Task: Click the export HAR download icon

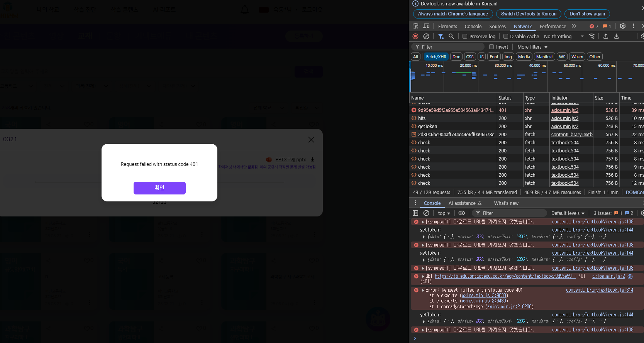Action: coord(617,36)
